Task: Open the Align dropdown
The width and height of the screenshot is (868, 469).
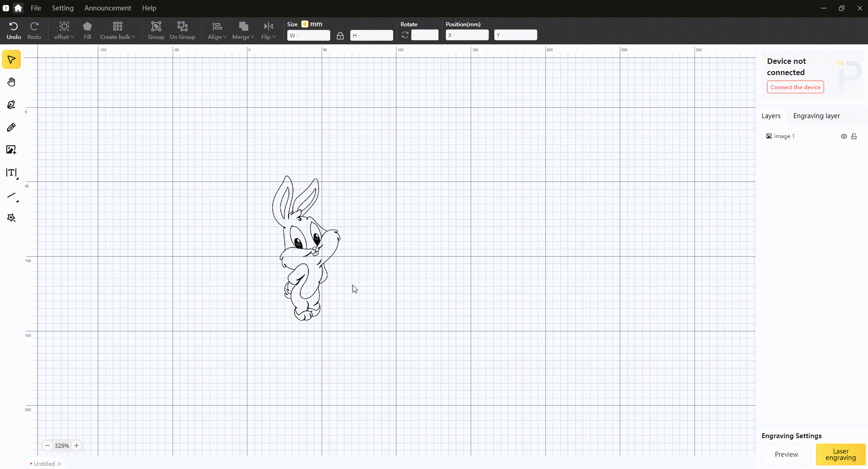Action: 217,31
